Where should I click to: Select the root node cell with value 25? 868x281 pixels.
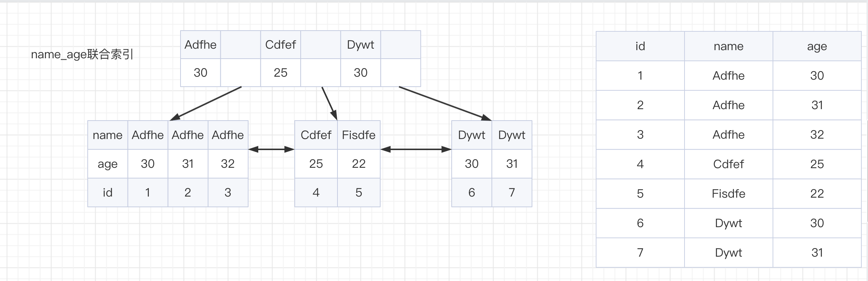pyautogui.click(x=281, y=73)
